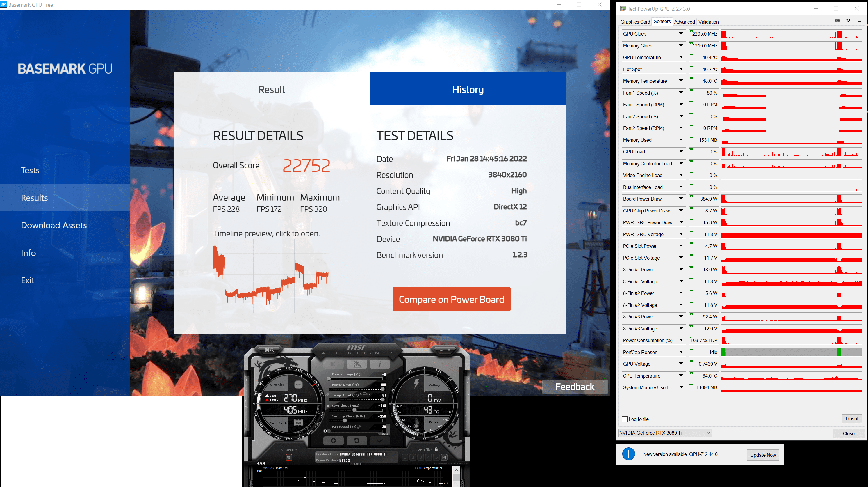Click Afterburner save profile floppy icon
Screen dimensions: 868x487
[x=444, y=457]
